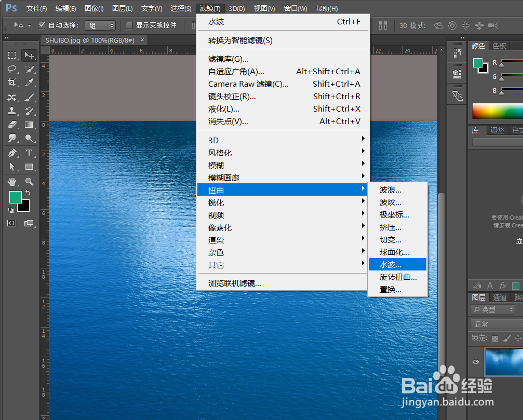Select the Move tool in toolbox
523x420 pixels.
(29, 56)
